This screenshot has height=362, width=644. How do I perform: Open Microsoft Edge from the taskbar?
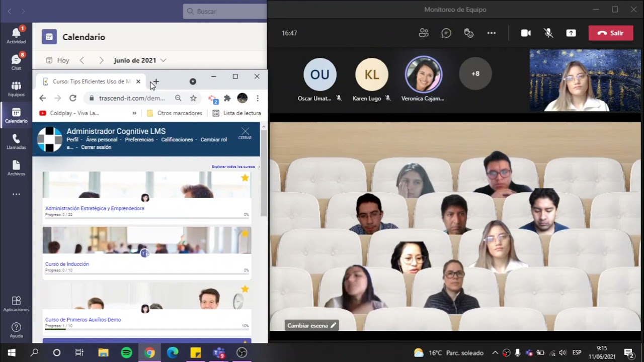coord(173,352)
